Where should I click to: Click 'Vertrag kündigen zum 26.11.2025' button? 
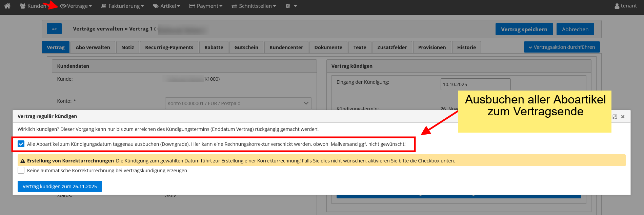point(60,187)
